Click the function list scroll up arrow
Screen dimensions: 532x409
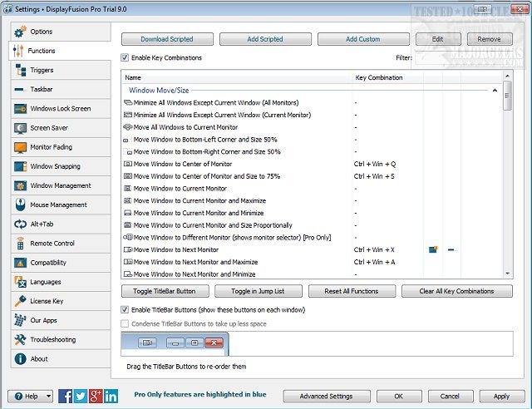coord(508,76)
